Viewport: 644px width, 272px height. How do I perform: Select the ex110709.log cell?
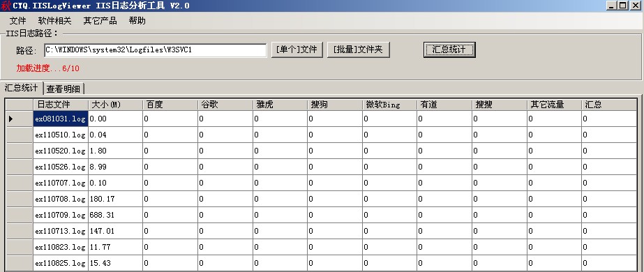click(x=61, y=215)
